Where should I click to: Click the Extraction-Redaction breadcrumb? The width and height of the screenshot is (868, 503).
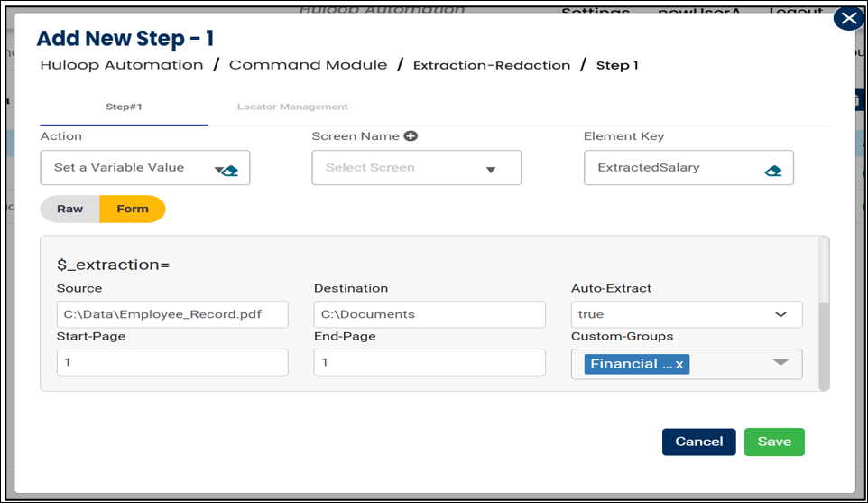[492, 65]
